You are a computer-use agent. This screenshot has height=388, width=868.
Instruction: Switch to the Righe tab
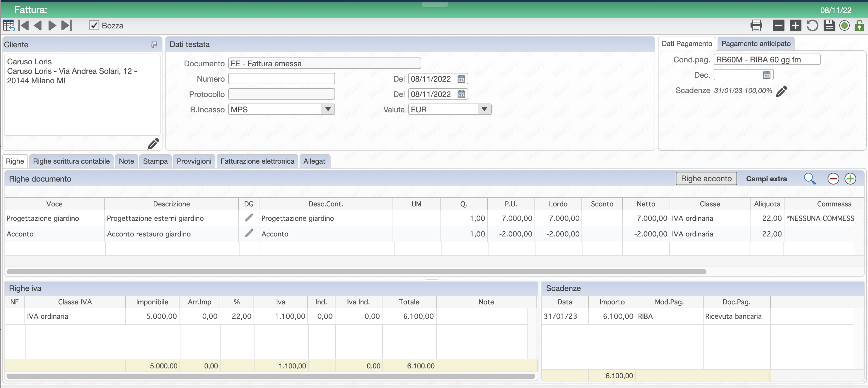[x=15, y=161]
